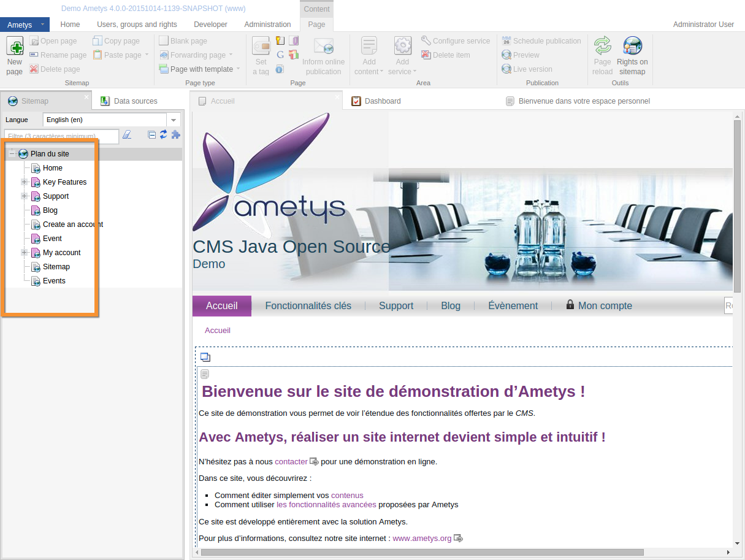This screenshot has height=560, width=745.
Task: Click the blue info icon in Page group
Action: (280, 69)
